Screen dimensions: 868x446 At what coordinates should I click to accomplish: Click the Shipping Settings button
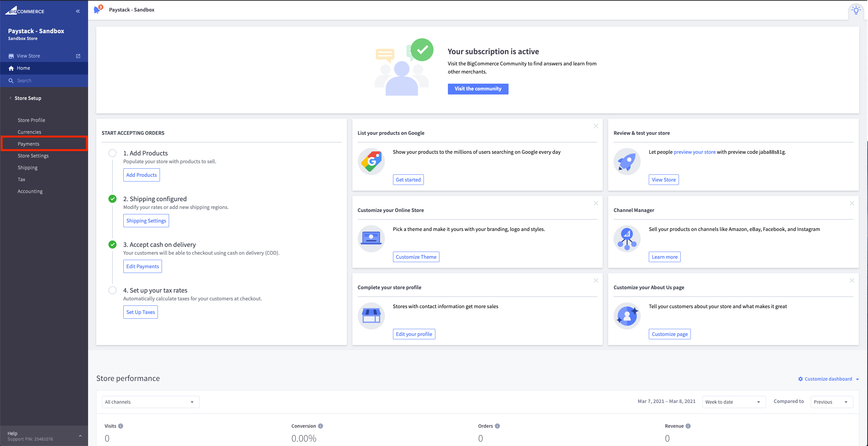[x=146, y=221]
